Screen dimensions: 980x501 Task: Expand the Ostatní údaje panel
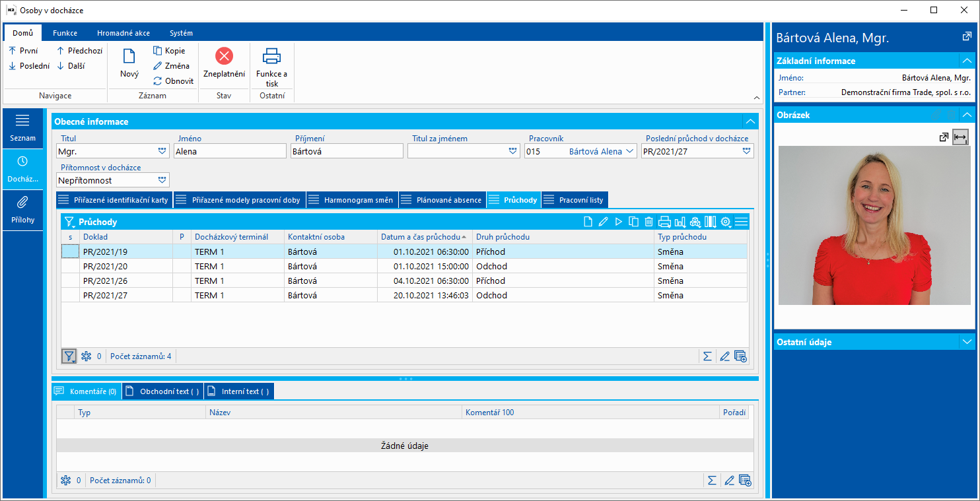click(967, 342)
